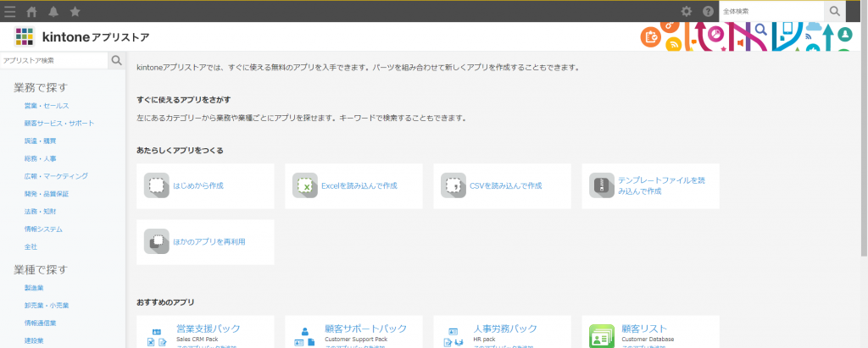Click the 人事労務パック icon
Image resolution: width=868 pixels, height=348 pixels.
(x=453, y=336)
